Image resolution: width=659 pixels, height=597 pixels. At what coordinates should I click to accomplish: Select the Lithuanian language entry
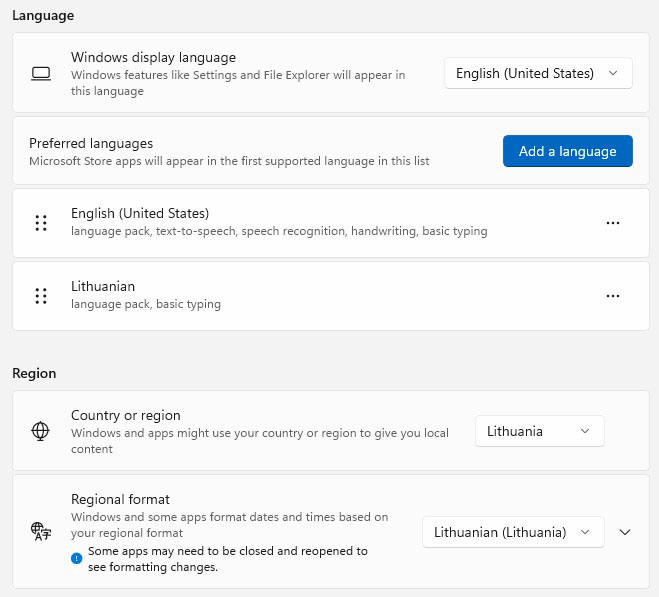pos(103,286)
